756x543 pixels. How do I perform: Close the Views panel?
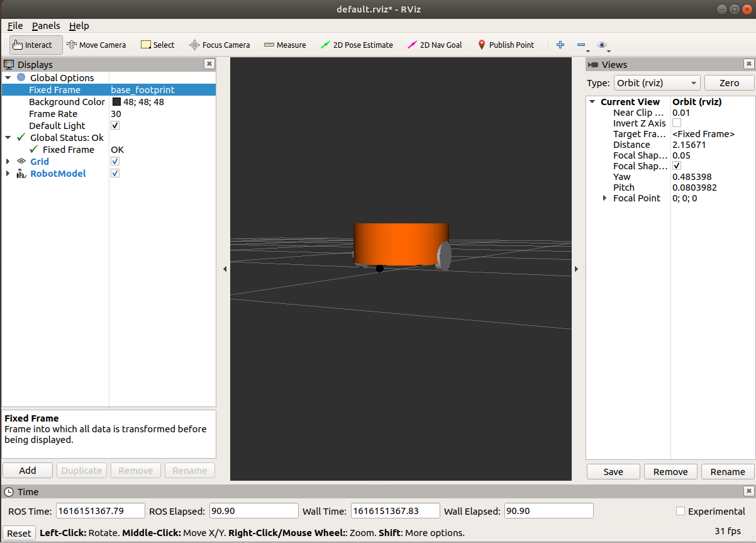748,64
